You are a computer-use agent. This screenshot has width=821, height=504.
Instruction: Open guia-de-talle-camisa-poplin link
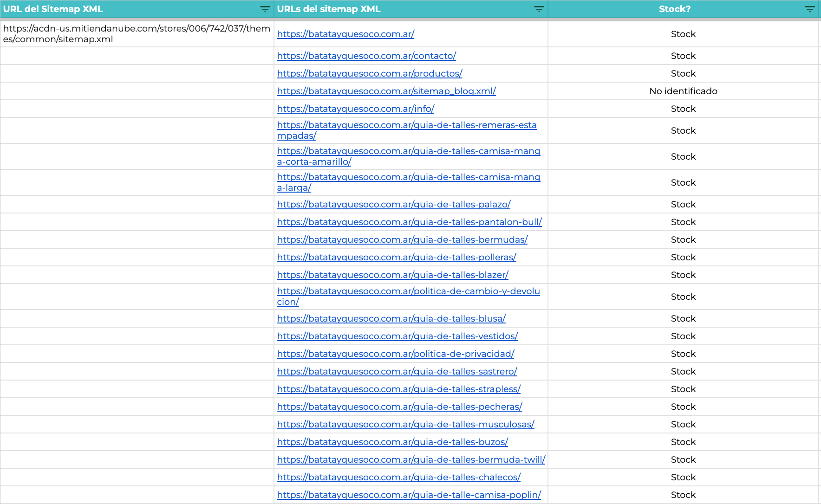(x=409, y=495)
